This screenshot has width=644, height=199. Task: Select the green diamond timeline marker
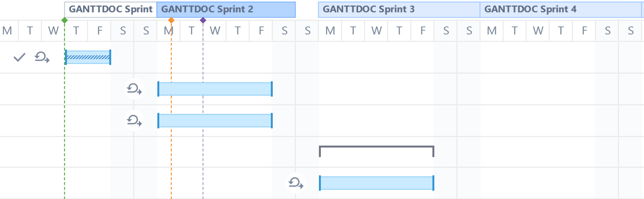coord(65,20)
